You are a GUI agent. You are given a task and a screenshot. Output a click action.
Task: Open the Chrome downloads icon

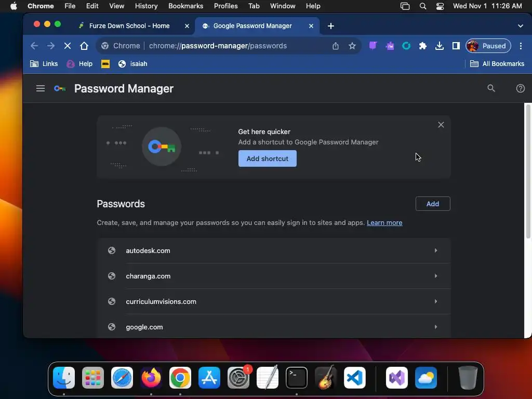(440, 46)
